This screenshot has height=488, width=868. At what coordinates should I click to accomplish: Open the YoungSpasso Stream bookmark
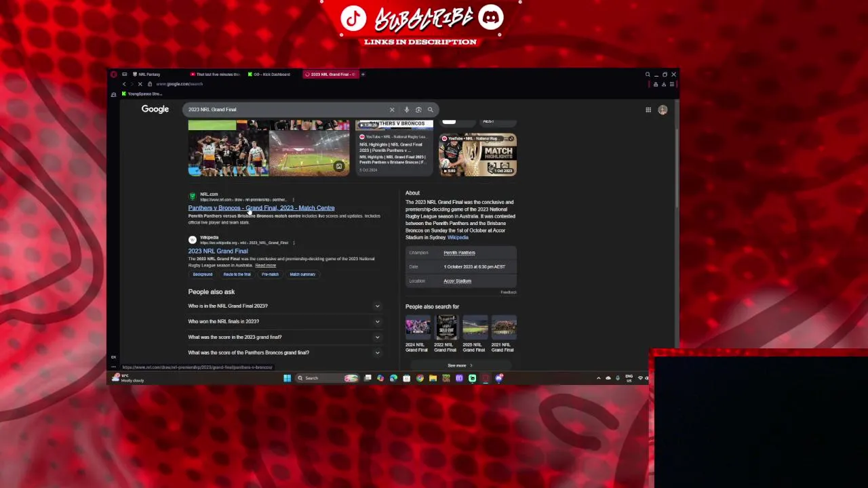141,94
